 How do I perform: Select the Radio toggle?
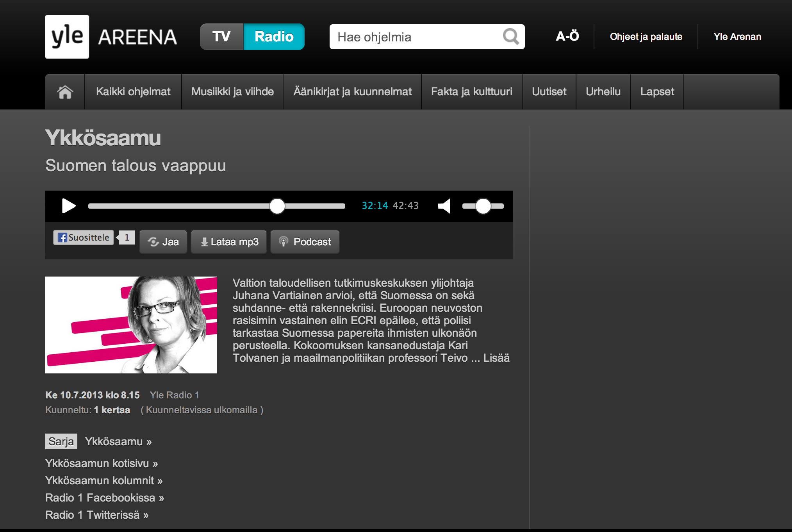click(274, 37)
